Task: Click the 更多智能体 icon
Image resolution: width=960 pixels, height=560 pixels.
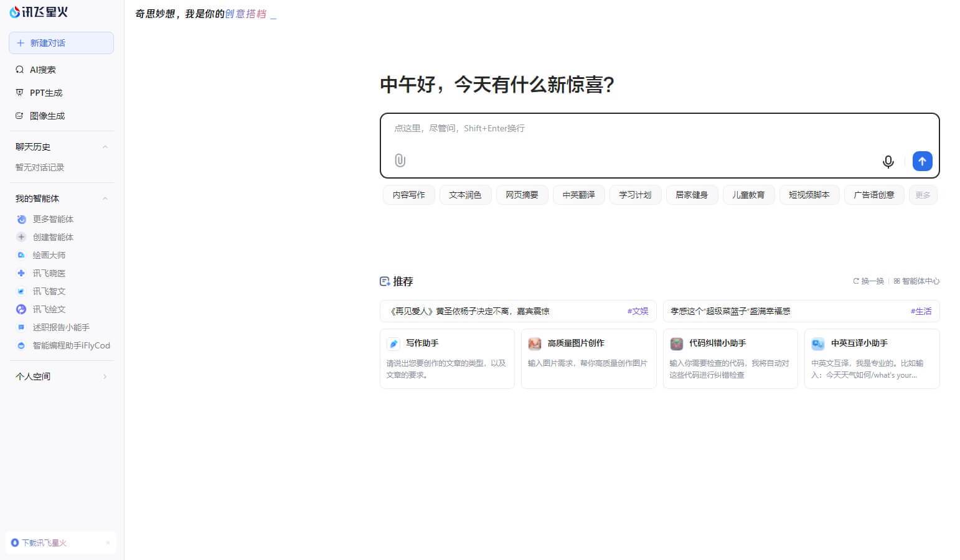Action: (21, 219)
